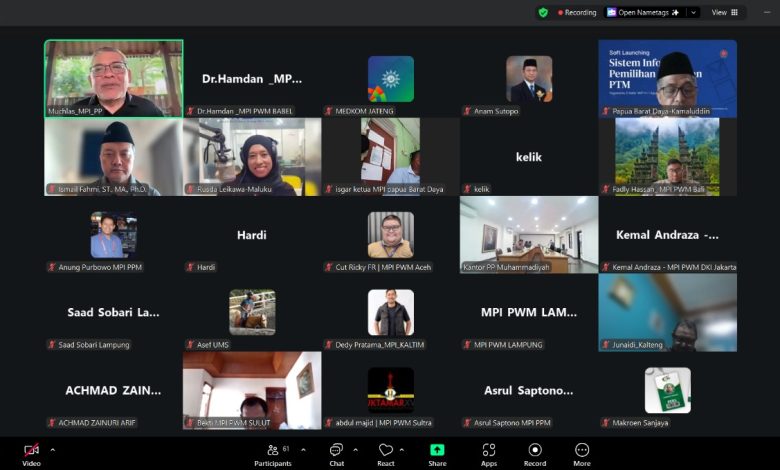Screen dimensions: 780x470
Task: Open the View layout menu
Action: tap(725, 13)
